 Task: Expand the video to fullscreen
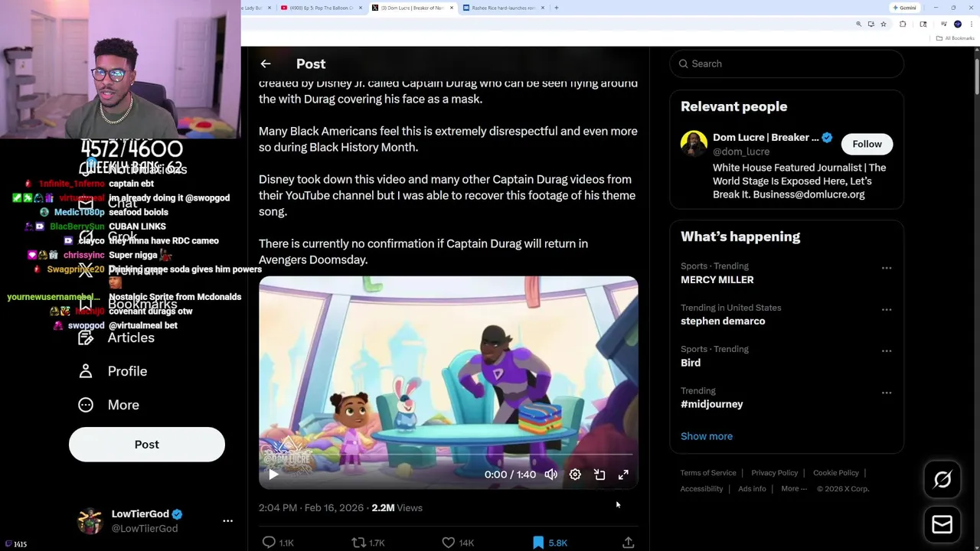click(623, 474)
